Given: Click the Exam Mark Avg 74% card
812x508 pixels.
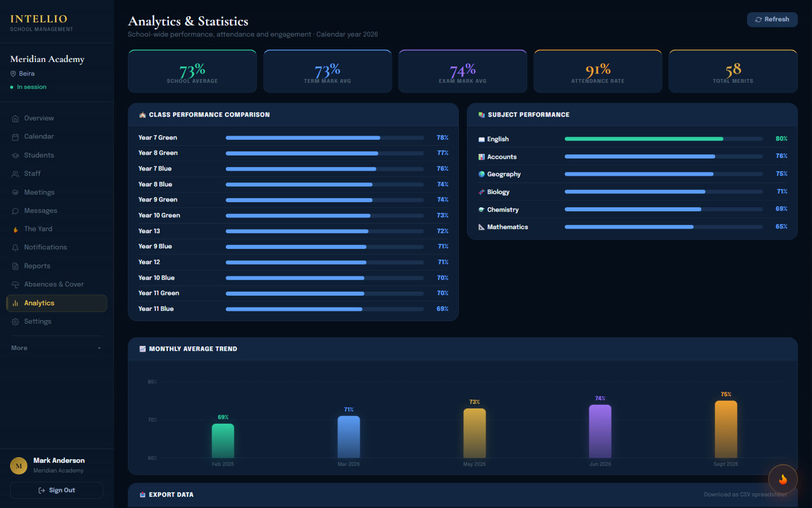Looking at the screenshot, I should [462, 71].
